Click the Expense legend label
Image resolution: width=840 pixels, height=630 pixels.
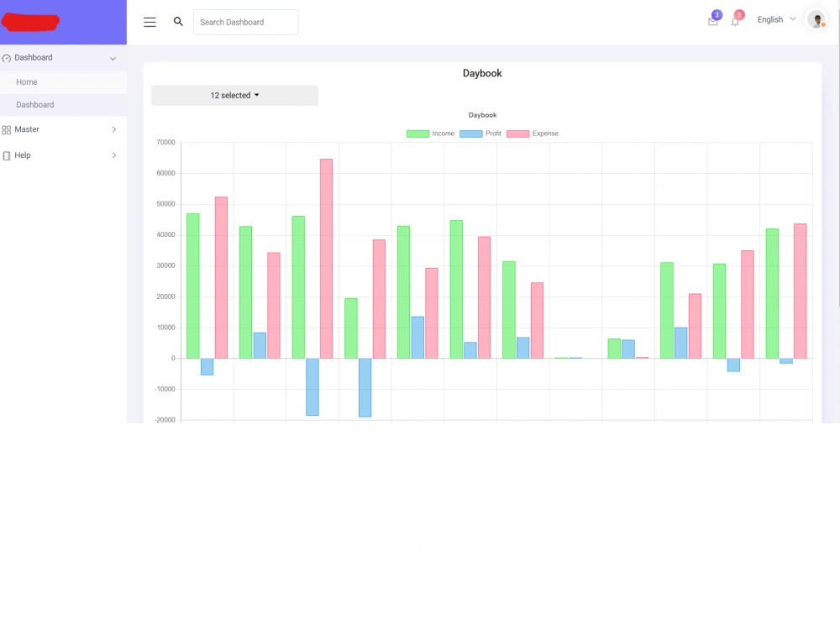click(x=545, y=134)
